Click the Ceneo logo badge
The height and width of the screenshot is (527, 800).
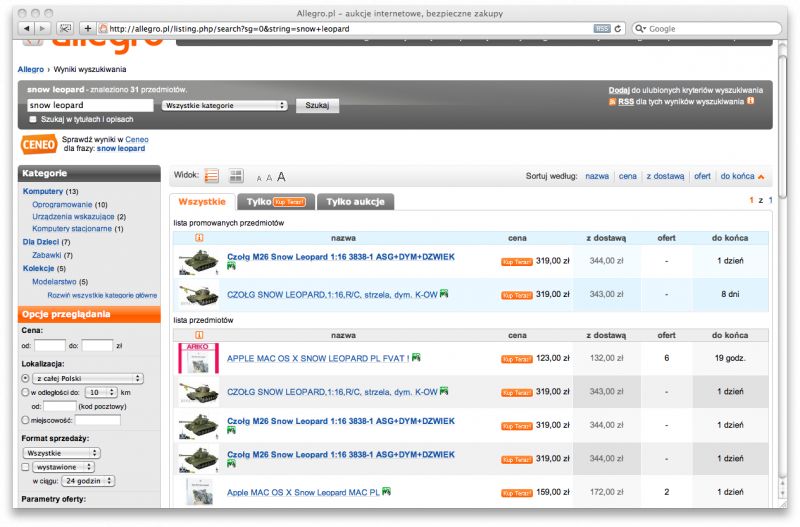click(x=38, y=144)
